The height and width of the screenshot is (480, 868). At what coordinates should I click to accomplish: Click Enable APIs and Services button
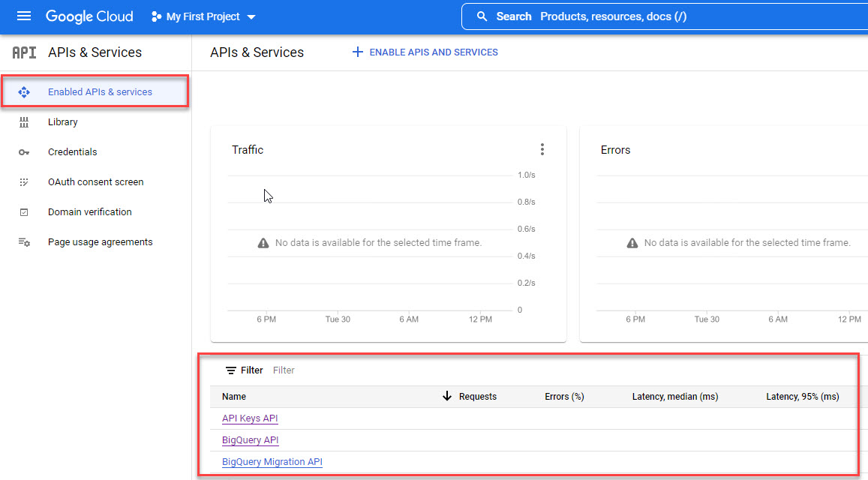(x=425, y=52)
